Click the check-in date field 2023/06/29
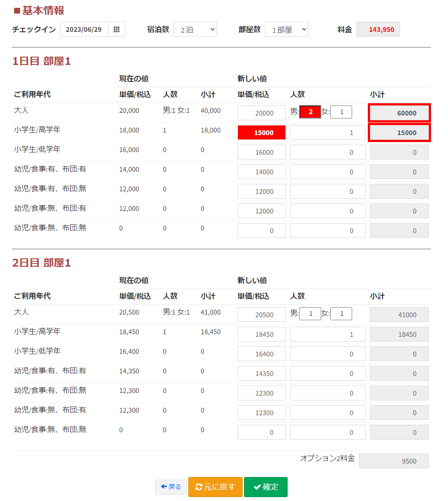448x501 pixels. 84,29
